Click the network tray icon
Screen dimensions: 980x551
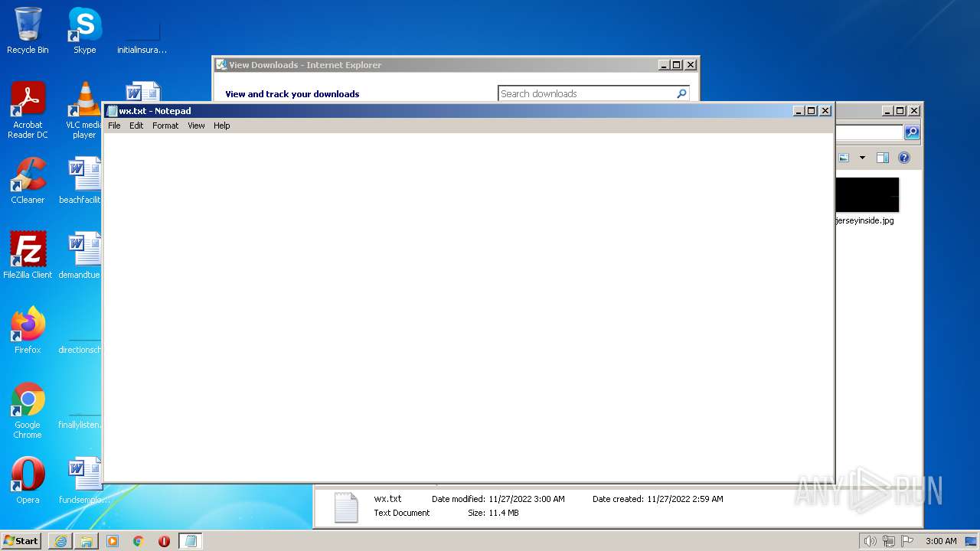[888, 541]
